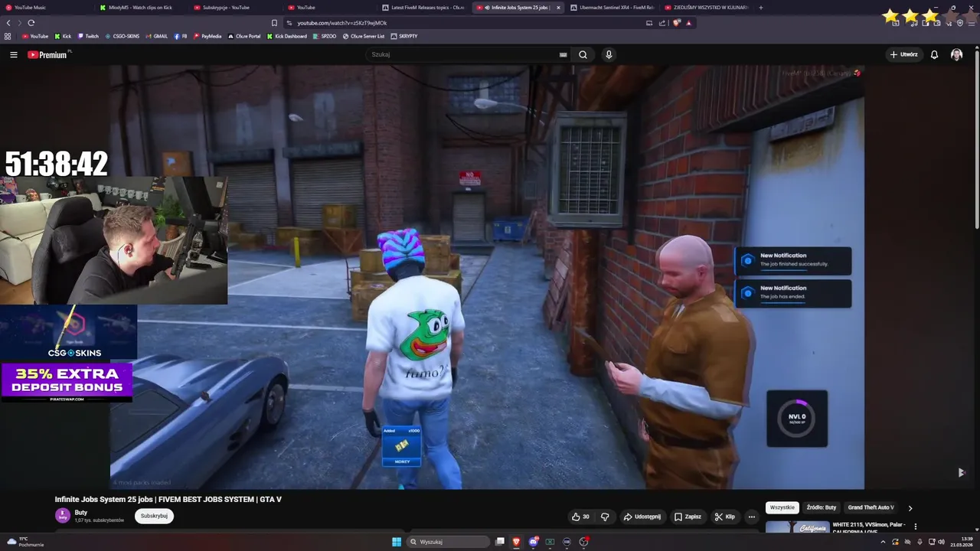Like the video with thumbs up

tap(580, 517)
